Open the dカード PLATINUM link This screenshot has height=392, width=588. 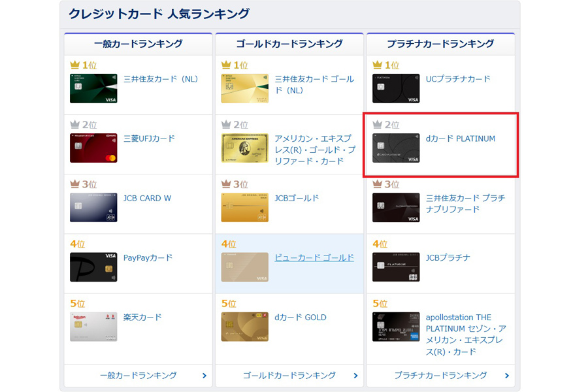[x=461, y=139]
